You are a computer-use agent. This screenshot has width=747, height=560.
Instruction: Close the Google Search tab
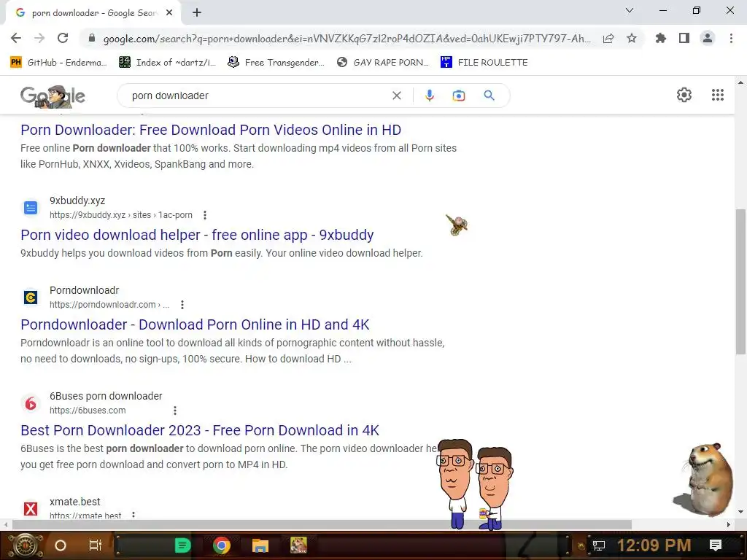tap(169, 13)
